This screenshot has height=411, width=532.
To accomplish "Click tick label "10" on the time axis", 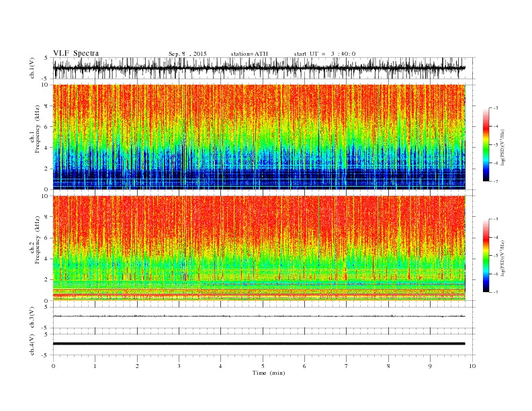I will (x=472, y=366).
